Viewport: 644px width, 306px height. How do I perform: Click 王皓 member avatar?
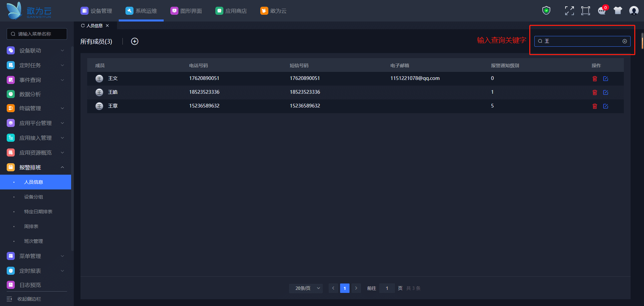coord(99,92)
